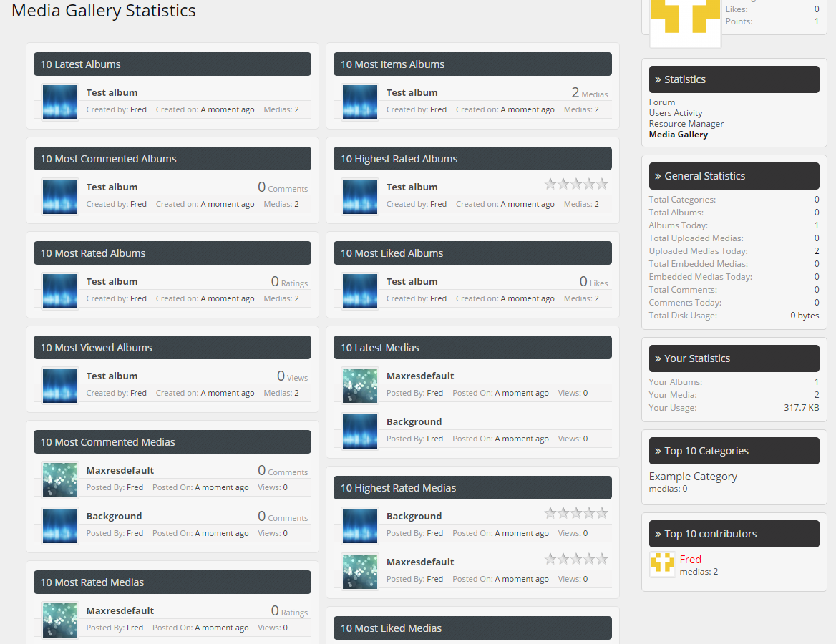Screen dimensions: 836x644
Task: Click Test album title in 10 Highest Rated Albums
Action: (x=412, y=187)
